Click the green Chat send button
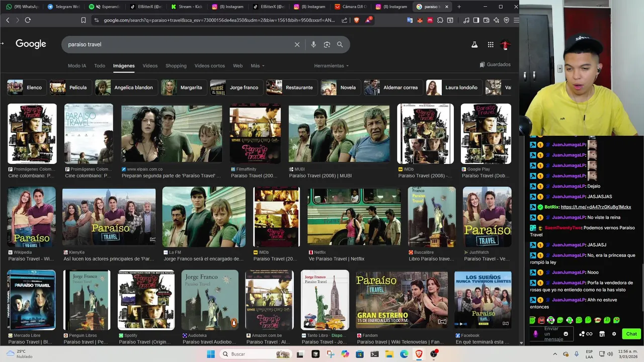644x362 pixels. 631,334
